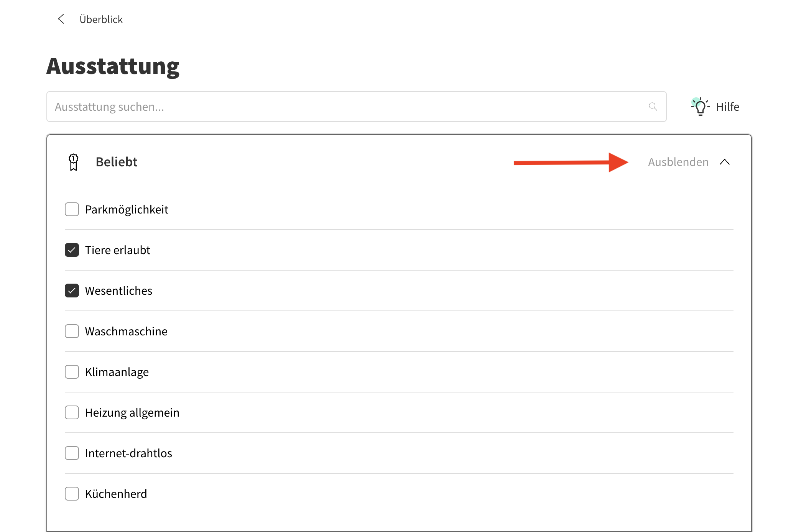The height and width of the screenshot is (532, 796).
Task: Open Hilfe help link
Action: click(727, 107)
